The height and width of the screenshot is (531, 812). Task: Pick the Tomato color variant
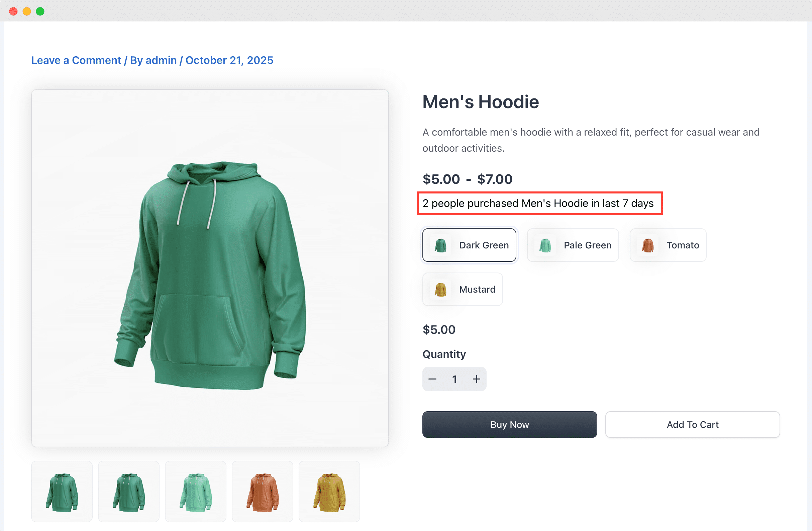[x=668, y=245]
